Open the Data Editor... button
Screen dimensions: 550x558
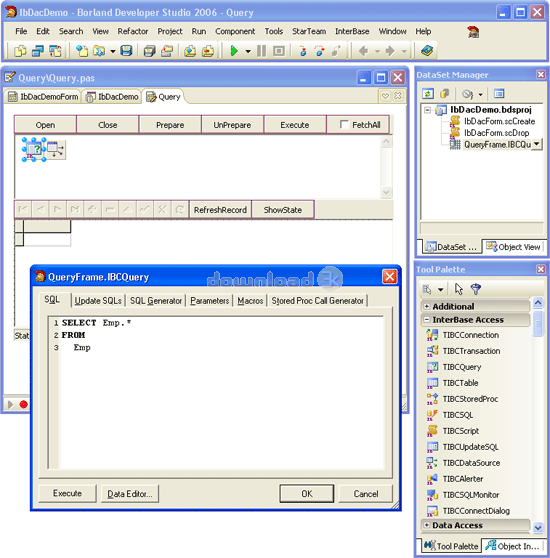point(129,494)
